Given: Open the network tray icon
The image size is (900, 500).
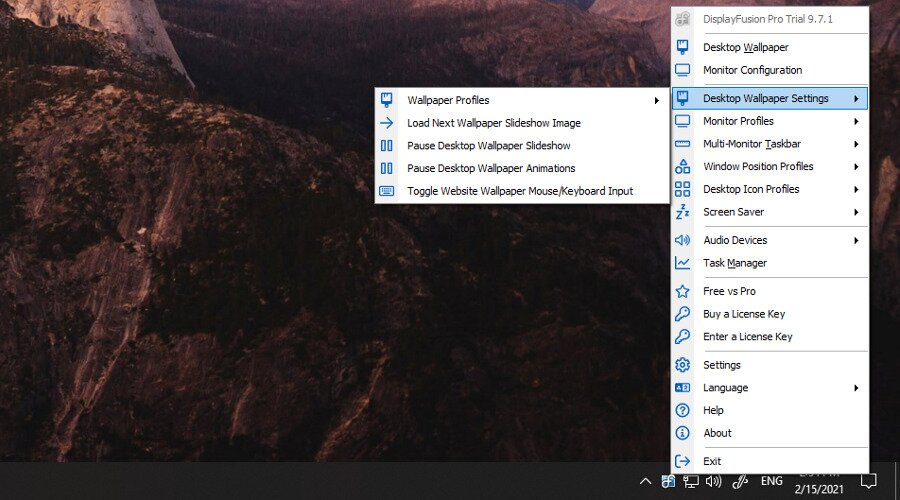Looking at the screenshot, I should coord(690,481).
